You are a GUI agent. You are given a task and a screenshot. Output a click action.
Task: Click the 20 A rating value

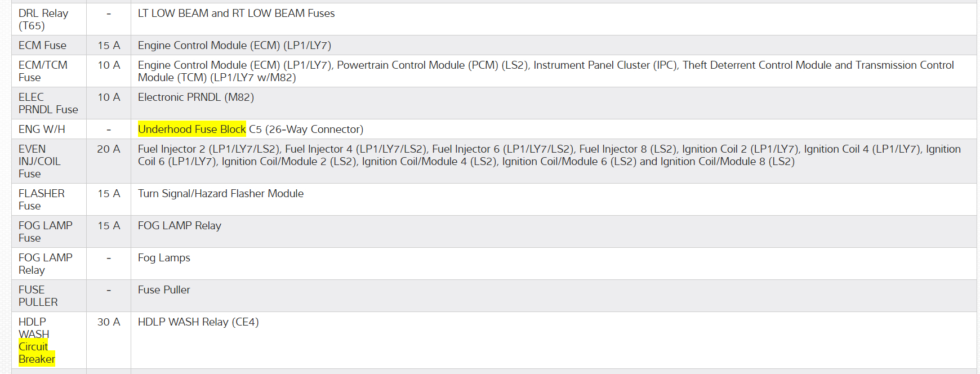tap(109, 149)
